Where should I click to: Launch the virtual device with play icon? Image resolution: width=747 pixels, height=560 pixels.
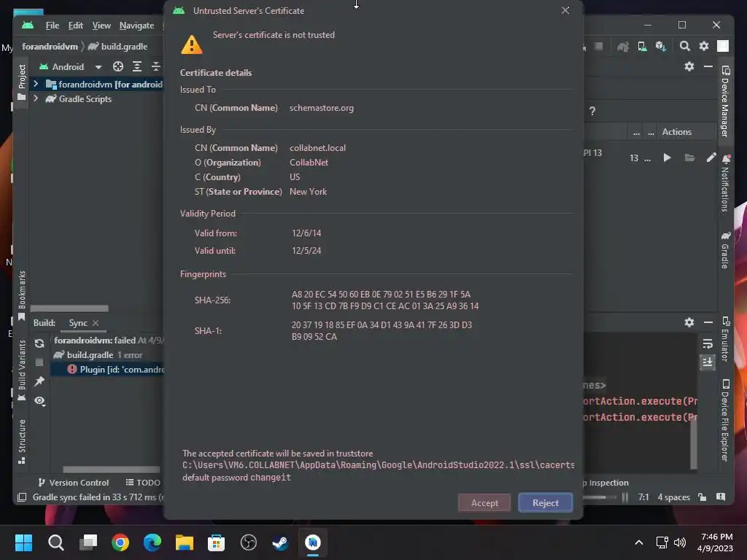(667, 157)
